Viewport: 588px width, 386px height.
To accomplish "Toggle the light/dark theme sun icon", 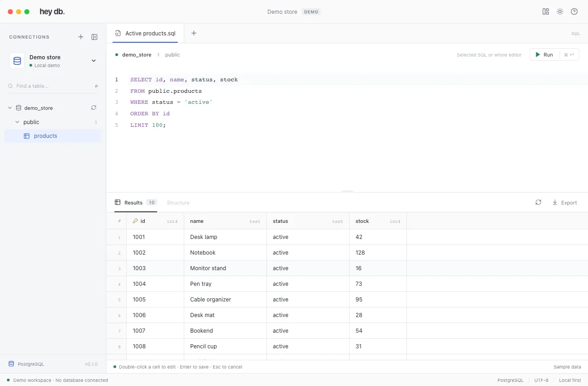I will click(560, 11).
